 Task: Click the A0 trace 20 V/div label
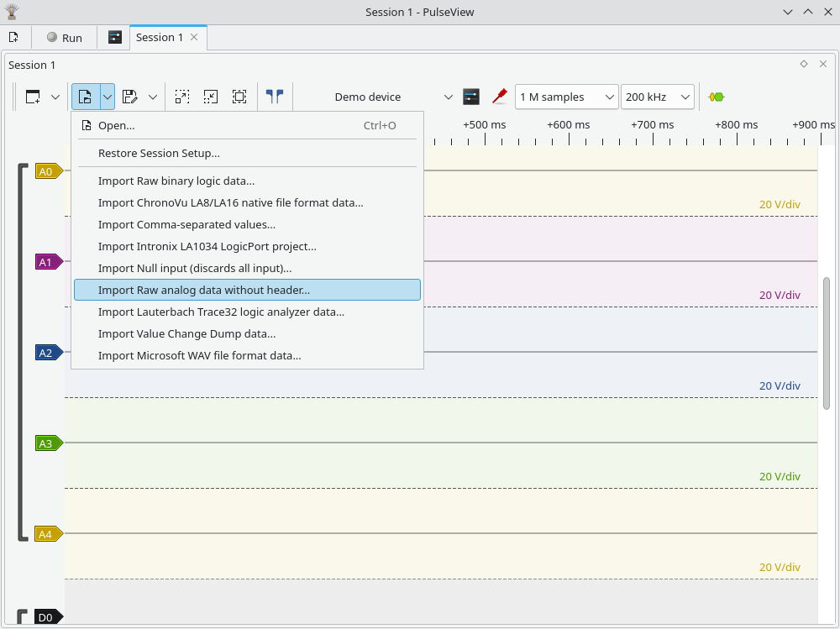(x=780, y=204)
